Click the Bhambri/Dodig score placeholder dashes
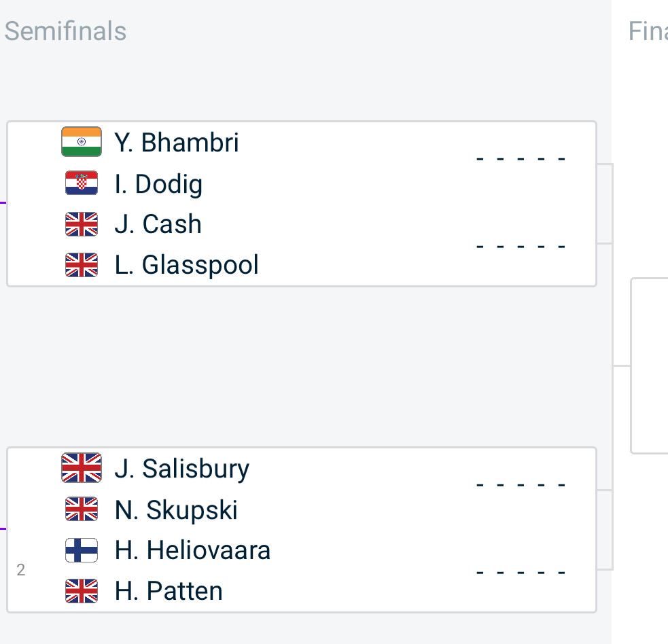Image resolution: width=668 pixels, height=644 pixels. click(x=521, y=160)
